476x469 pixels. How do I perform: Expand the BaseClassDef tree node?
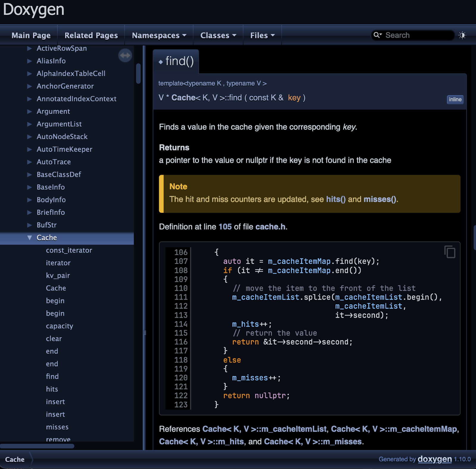(x=29, y=175)
